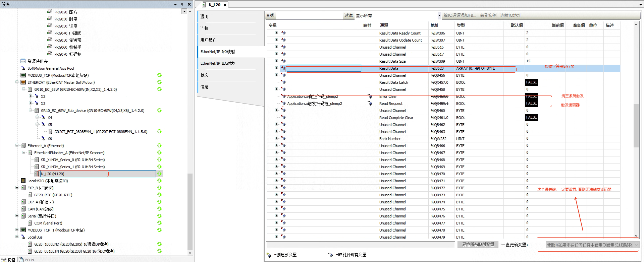Click the GR10_EC_6SW device node icon
Viewport: 644px width, 262px height.
point(30,89)
